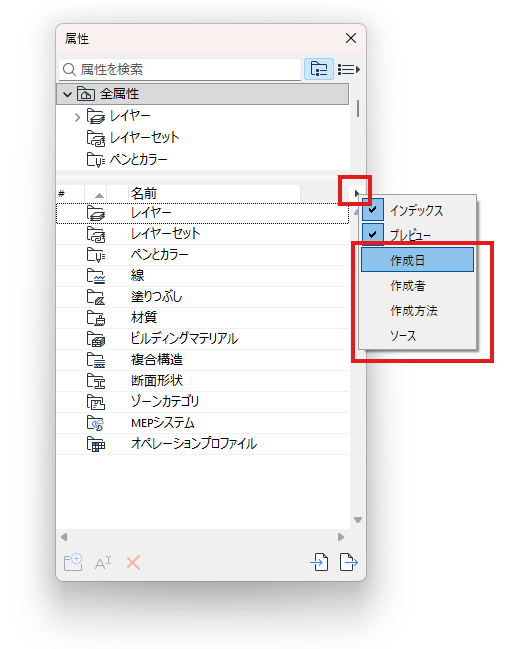Click the 複合構造 folder icon
Viewport: 507px width, 649px height.
pyautogui.click(x=96, y=360)
